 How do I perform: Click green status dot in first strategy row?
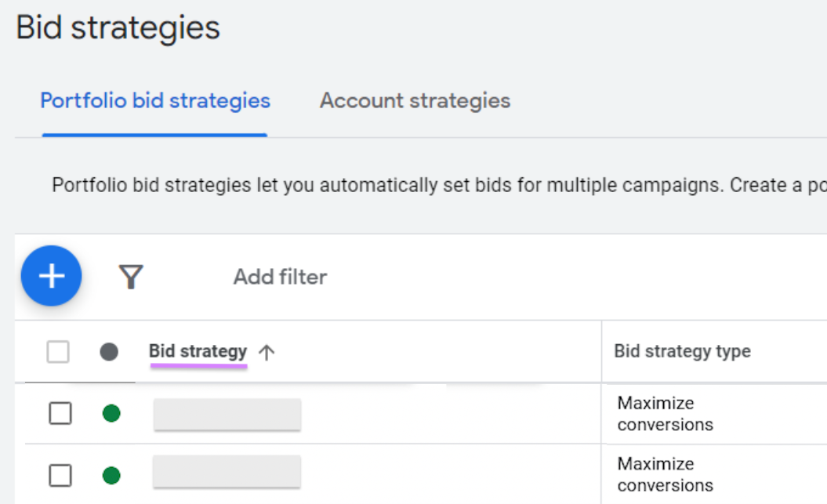[x=111, y=413]
